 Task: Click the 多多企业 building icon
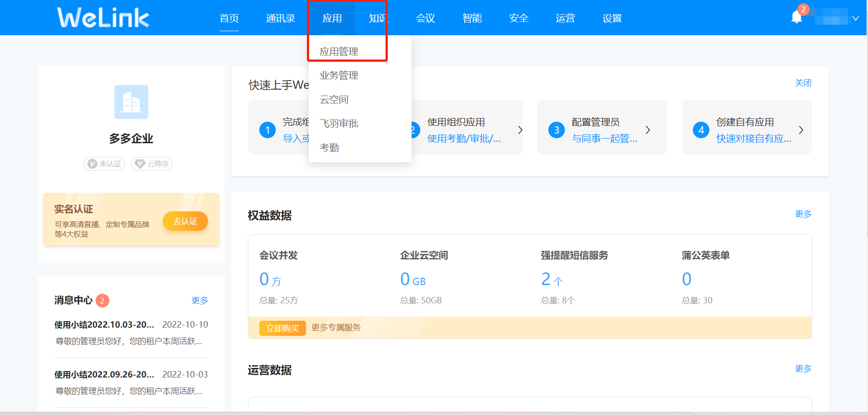click(x=131, y=102)
